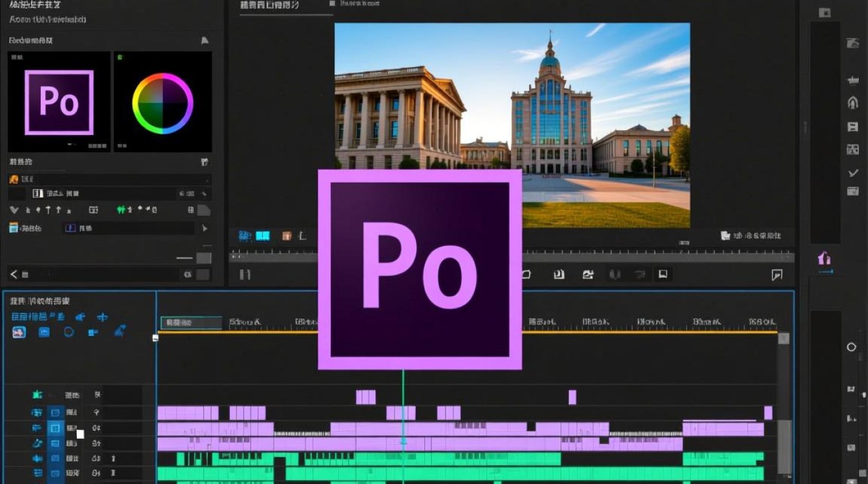Click the yellow work area bar above the tracks
The height and width of the screenshot is (484, 868).
click(x=468, y=332)
